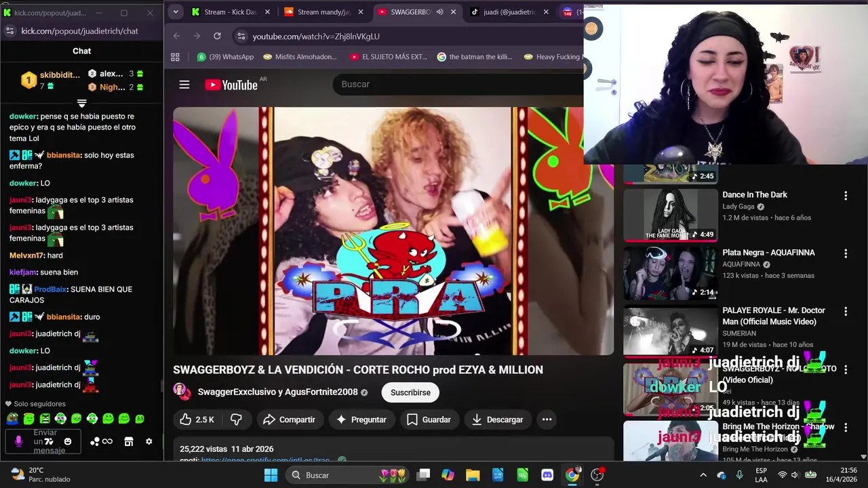Click the channel points bubbles icon

pos(95,441)
